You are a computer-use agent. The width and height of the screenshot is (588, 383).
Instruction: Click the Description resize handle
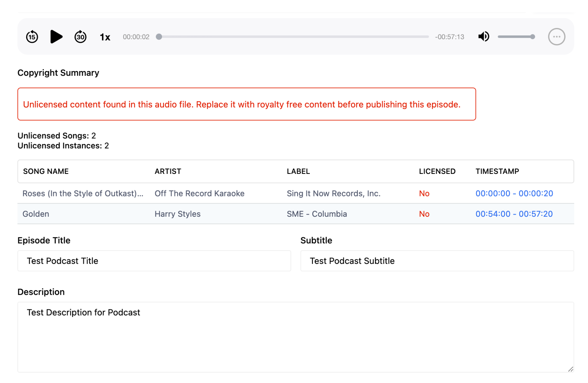pos(571,369)
